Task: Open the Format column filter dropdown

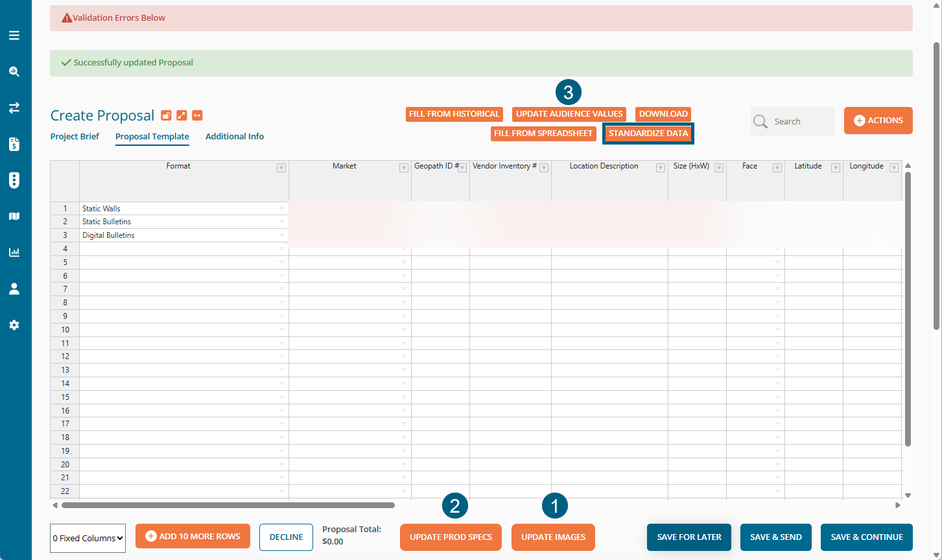Action: (x=281, y=168)
